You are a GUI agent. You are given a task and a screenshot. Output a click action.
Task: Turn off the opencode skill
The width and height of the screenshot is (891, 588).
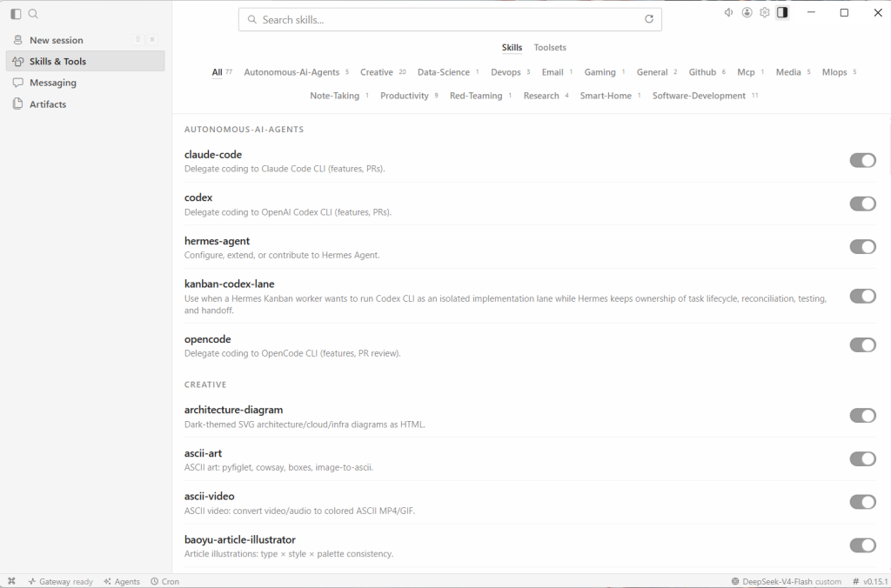point(862,345)
